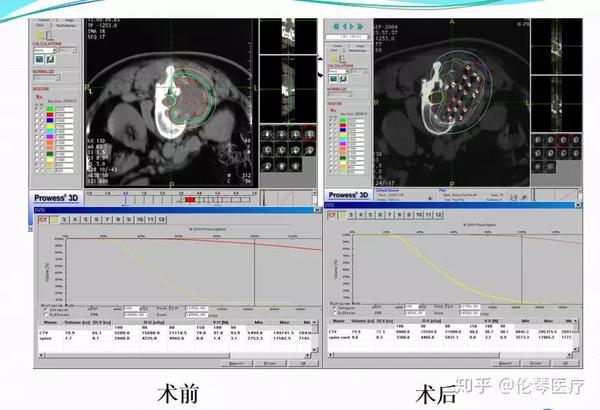Select the CT tab in pre-op DVH window
Viewport: 600px width, 410px height.
pos(43,220)
